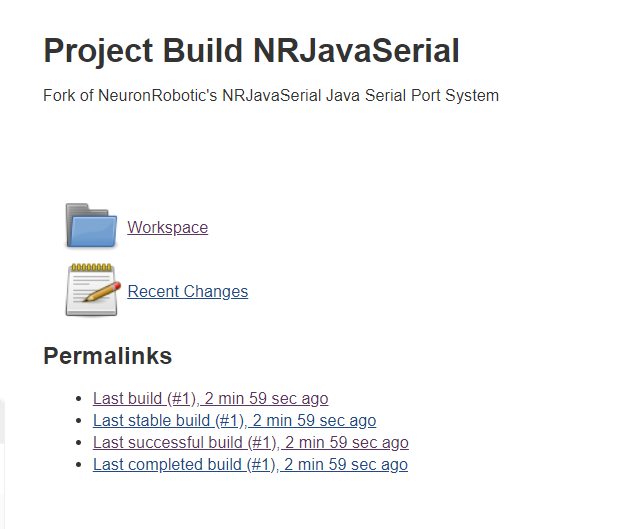Click the bullet before Last successful build
This screenshot has height=529, width=626.
tap(78, 442)
